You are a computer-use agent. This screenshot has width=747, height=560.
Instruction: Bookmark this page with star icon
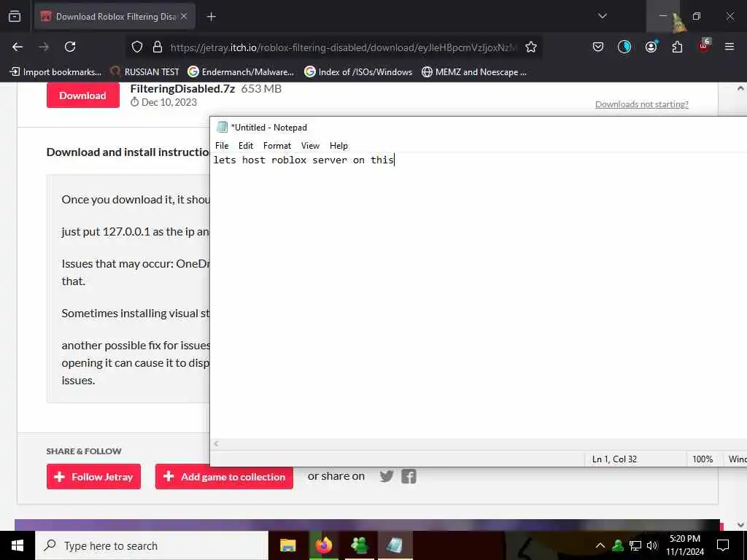[531, 47]
